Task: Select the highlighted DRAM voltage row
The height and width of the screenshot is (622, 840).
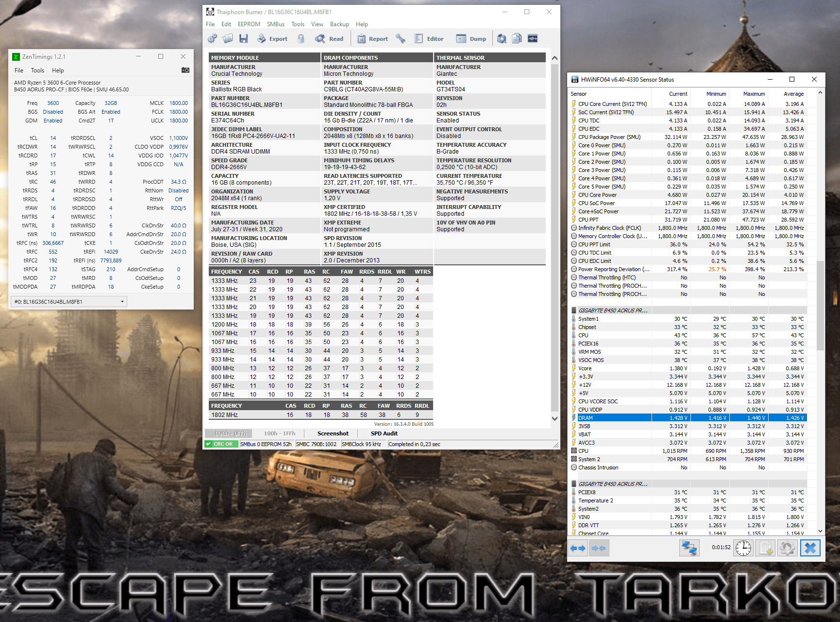Action: (x=688, y=418)
